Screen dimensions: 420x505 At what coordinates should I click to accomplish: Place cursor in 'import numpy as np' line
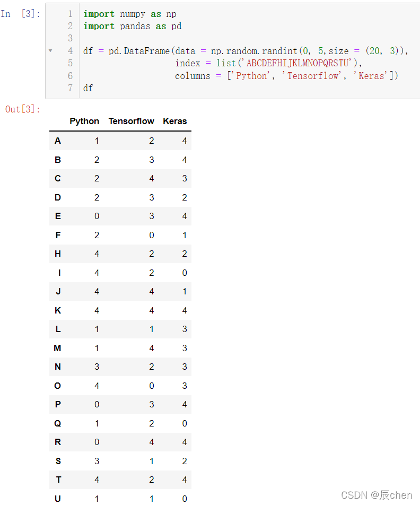click(x=130, y=14)
